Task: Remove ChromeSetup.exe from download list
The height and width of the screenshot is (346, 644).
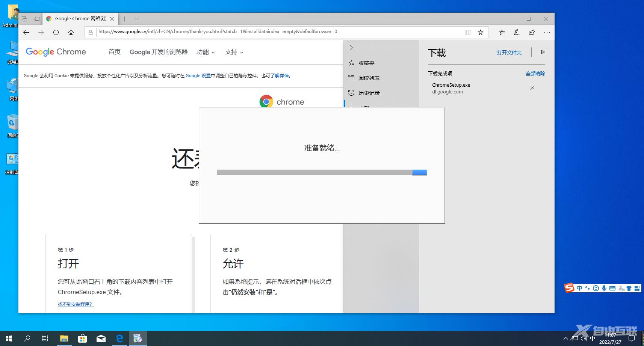Action: click(x=532, y=88)
